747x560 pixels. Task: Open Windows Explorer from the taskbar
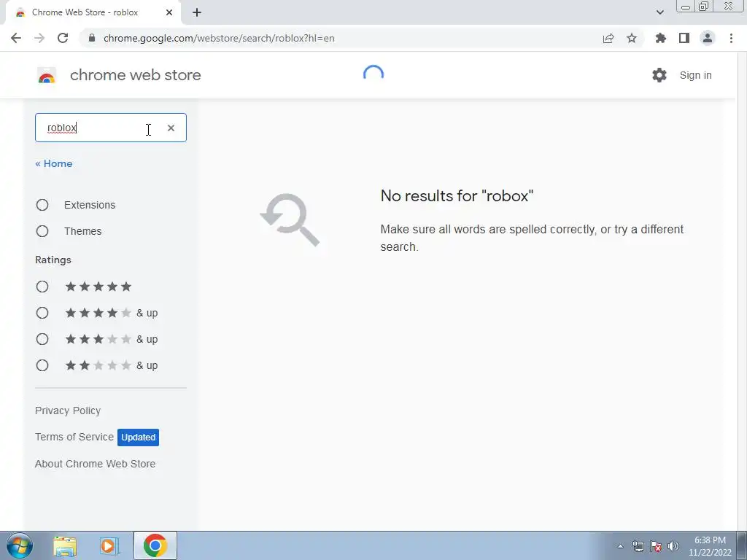tap(65, 545)
